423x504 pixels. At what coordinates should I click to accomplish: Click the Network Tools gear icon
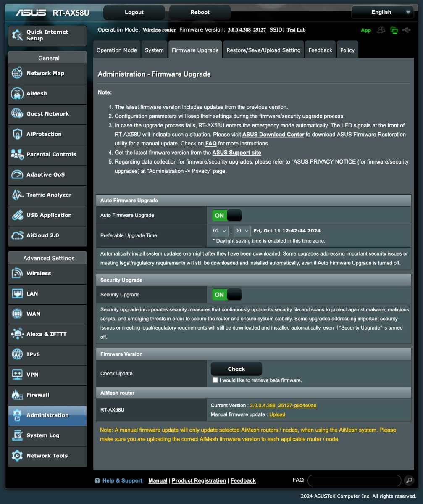click(17, 456)
